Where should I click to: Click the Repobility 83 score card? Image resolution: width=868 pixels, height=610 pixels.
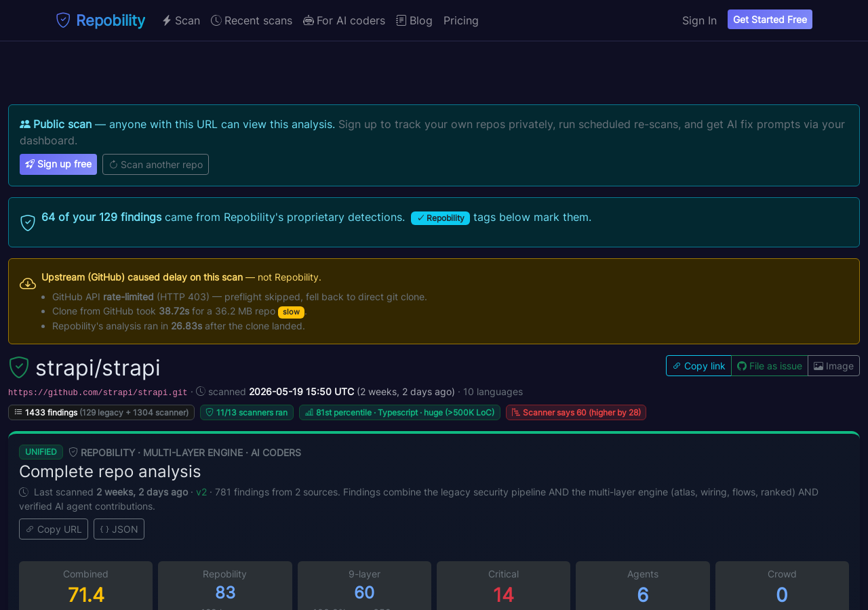coord(225,586)
